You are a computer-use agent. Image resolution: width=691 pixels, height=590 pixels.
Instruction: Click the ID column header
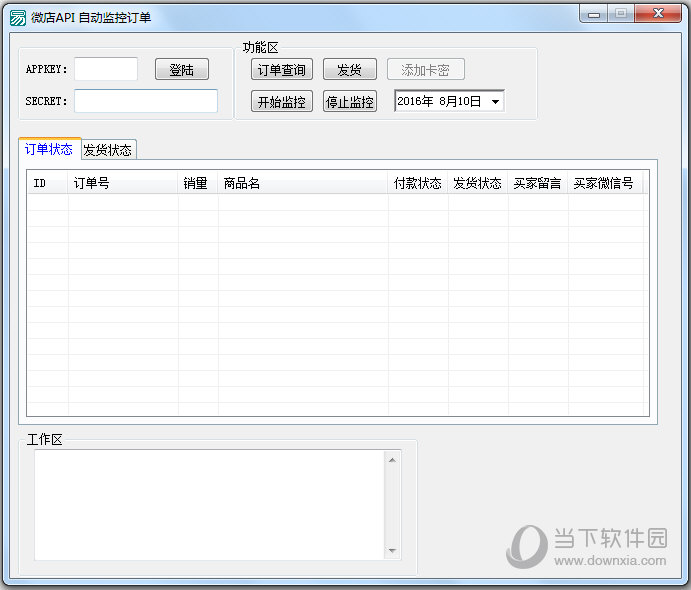47,183
